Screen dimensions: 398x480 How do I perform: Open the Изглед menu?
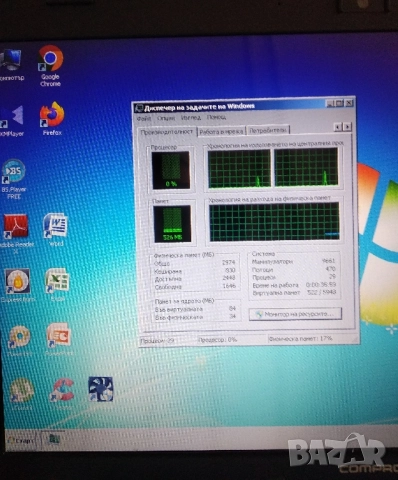[191, 118]
